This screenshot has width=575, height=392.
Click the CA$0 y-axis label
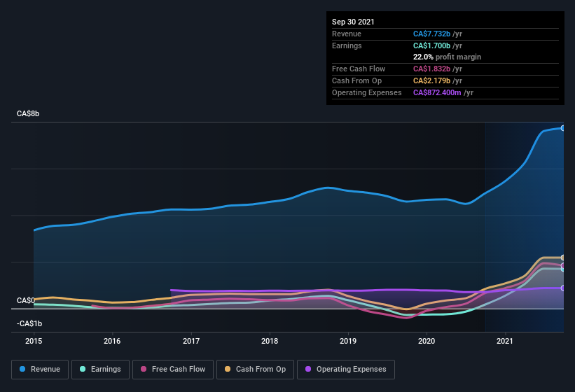[x=26, y=300]
